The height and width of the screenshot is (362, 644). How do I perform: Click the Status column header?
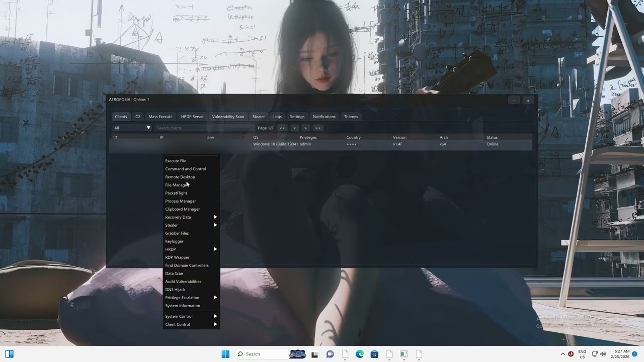492,137
